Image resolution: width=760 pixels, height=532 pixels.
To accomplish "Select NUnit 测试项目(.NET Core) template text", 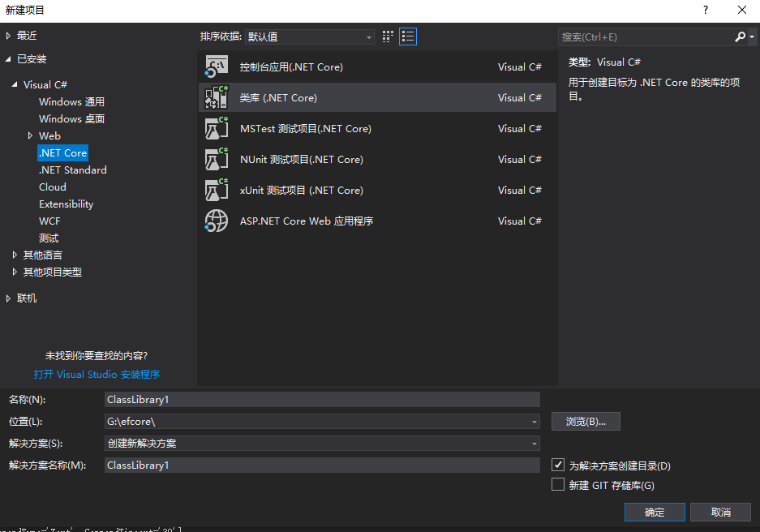I will point(302,160).
